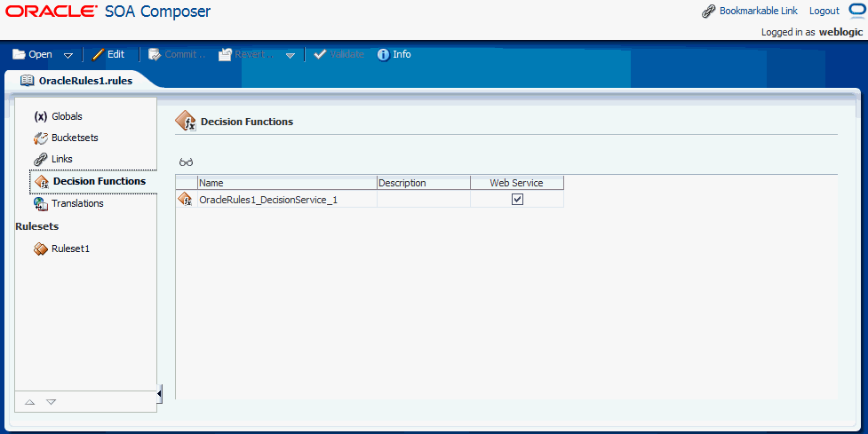Click the Globals (x) icon
Image resolution: width=868 pixels, height=434 pixels.
(40, 116)
